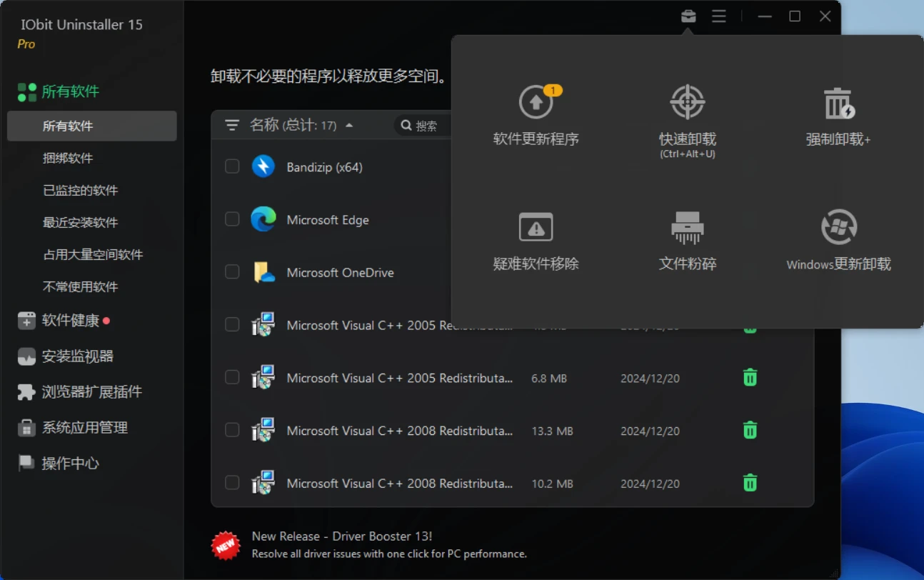
Task: Uninstall 6.8 MB Visual C++ 2005 via trash icon
Action: [750, 378]
